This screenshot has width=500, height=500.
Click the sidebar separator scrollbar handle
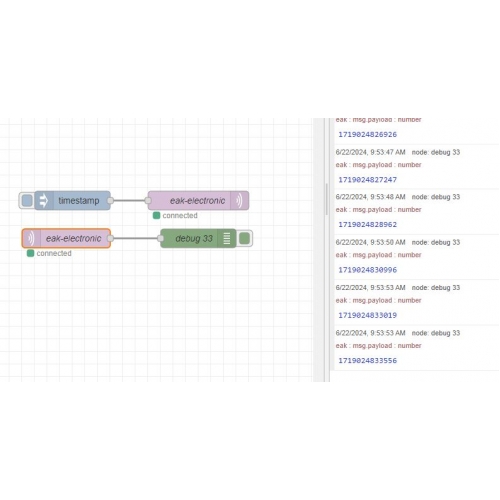tap(327, 199)
